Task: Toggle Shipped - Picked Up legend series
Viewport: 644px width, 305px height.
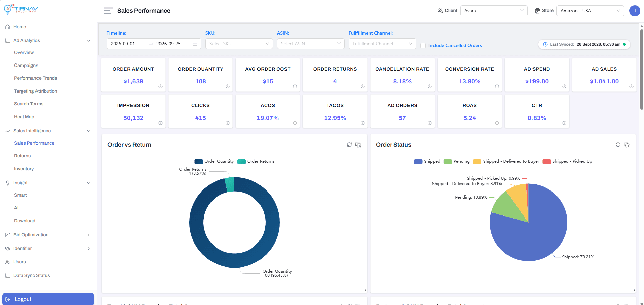Action: pyautogui.click(x=567, y=161)
